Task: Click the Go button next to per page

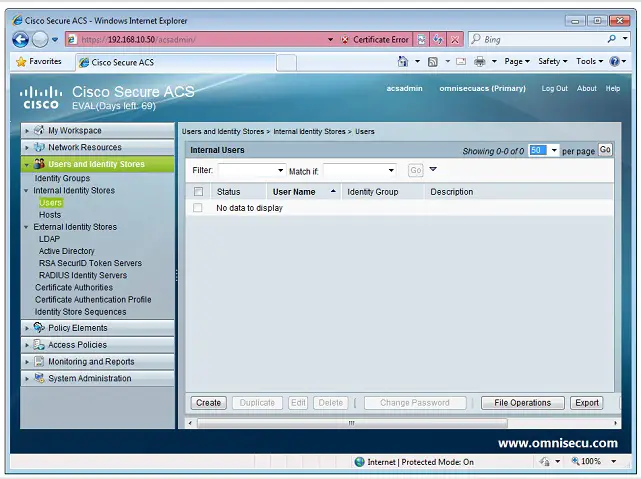Action: pyautogui.click(x=605, y=150)
